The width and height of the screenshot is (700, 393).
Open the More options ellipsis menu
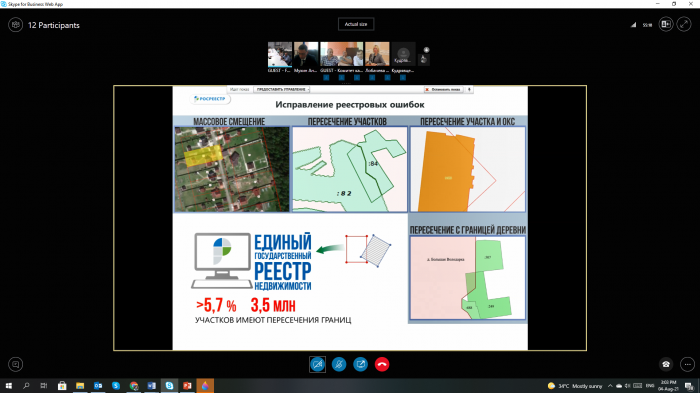coord(688,364)
